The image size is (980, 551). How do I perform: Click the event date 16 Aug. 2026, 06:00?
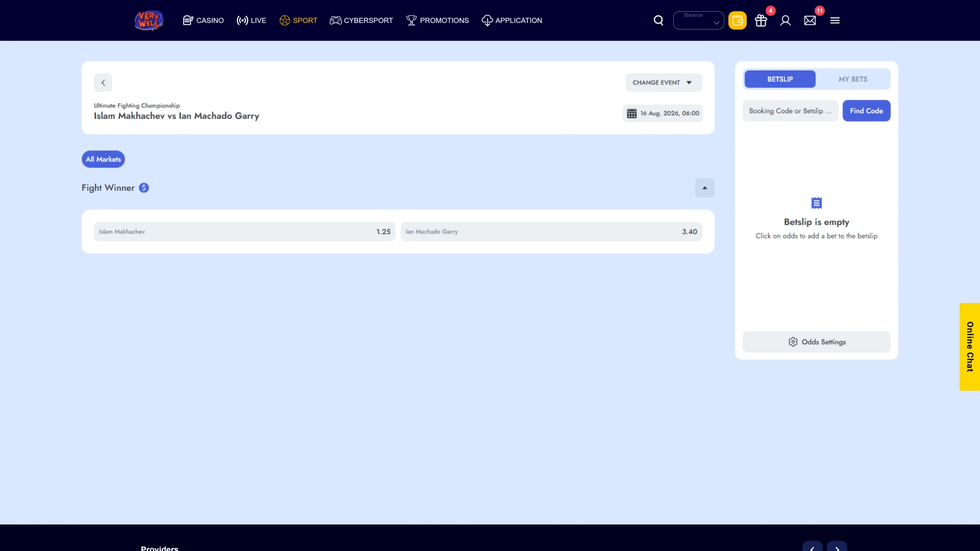pos(670,113)
